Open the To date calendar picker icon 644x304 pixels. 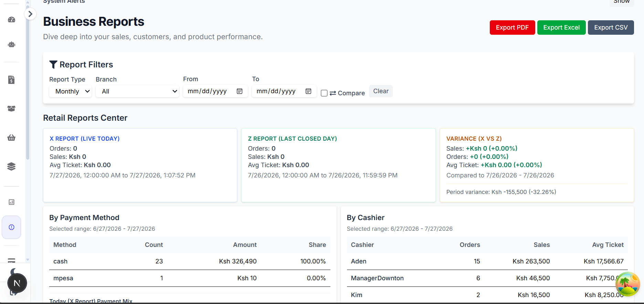308,91
